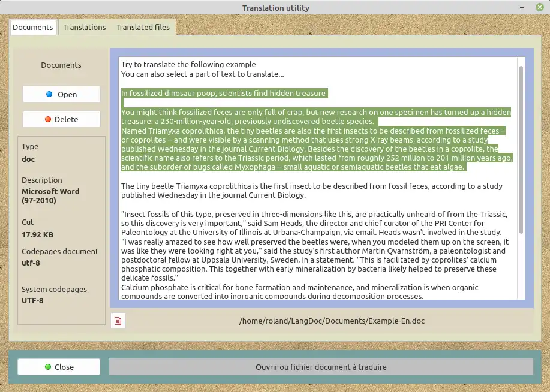Close the Translation utility window
This screenshot has height=392, width=550.
coord(540,7)
